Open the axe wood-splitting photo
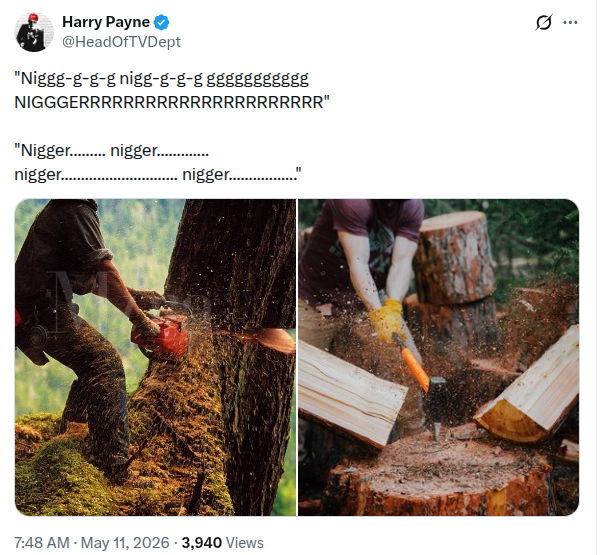 coord(438,357)
